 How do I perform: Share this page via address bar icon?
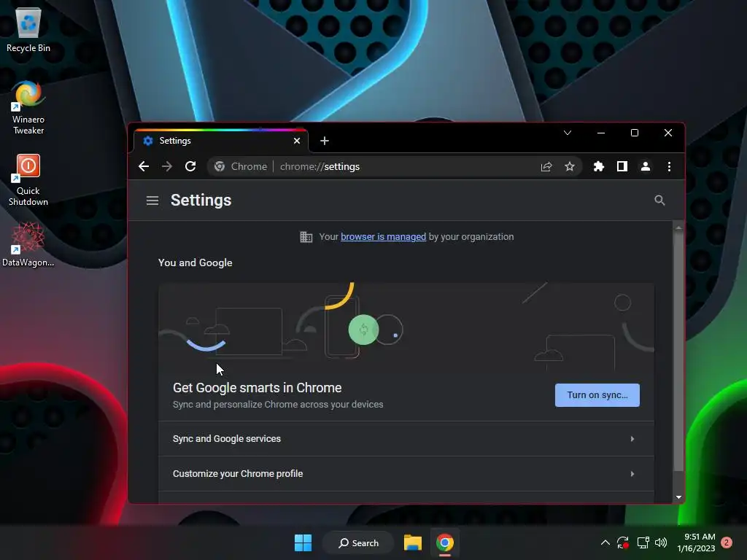546,166
